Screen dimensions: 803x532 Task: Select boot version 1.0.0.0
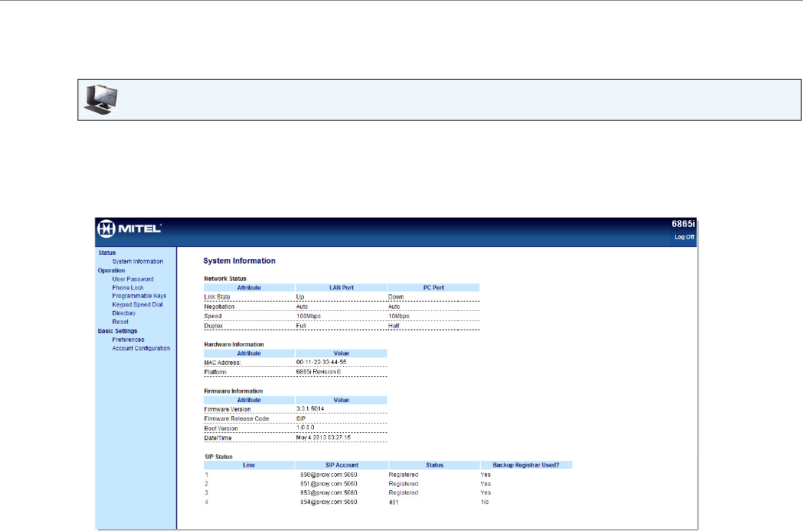click(x=305, y=428)
